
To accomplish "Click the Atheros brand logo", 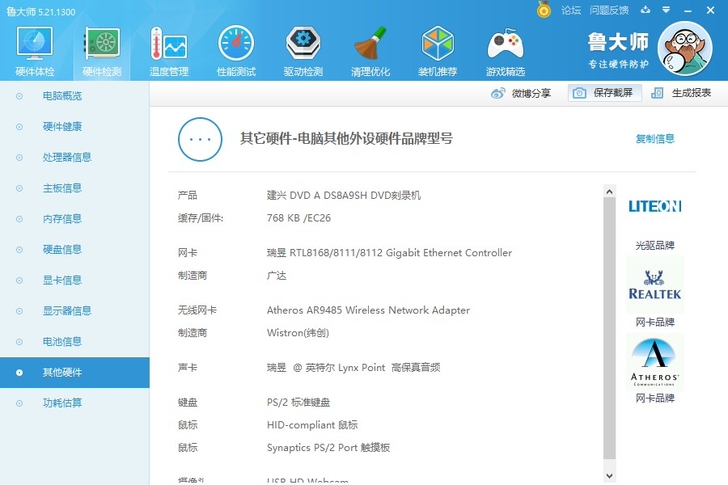I will click(655, 362).
